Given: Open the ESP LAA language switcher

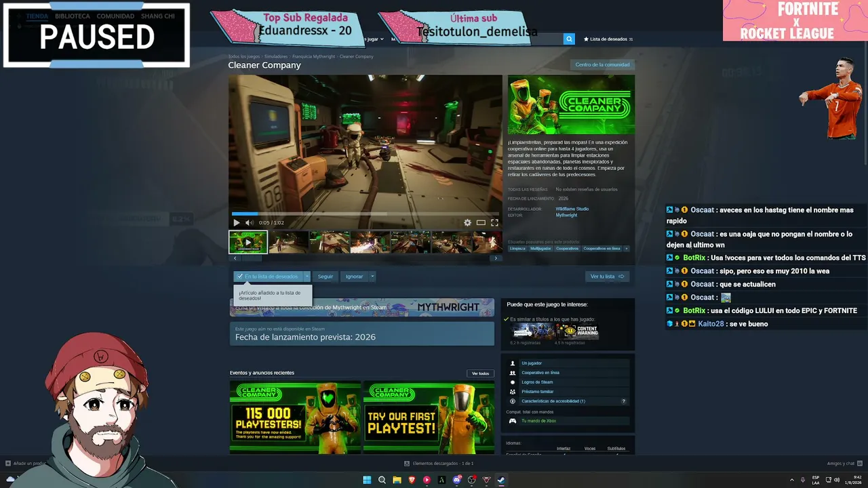Looking at the screenshot, I should [816, 480].
